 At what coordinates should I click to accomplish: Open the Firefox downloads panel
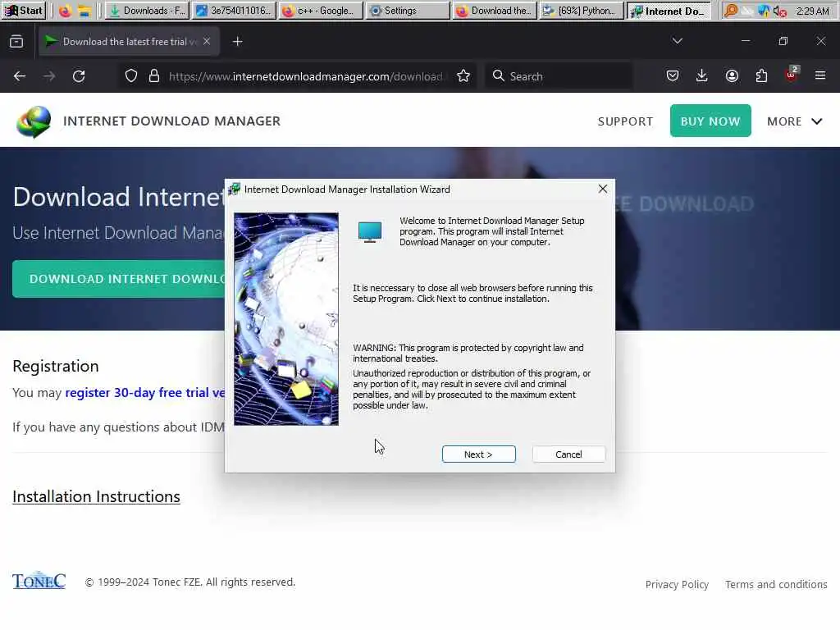pos(702,76)
